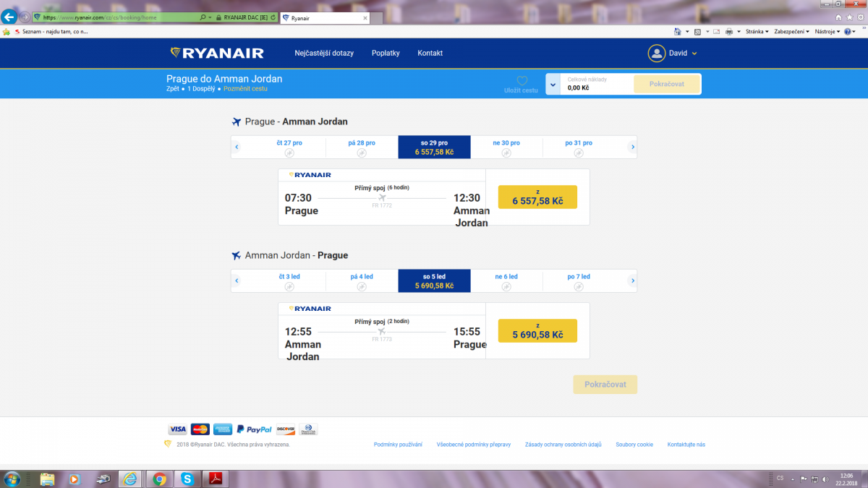Click the Pozměnit cestu link
Image resolution: width=868 pixels, height=488 pixels.
click(x=245, y=89)
